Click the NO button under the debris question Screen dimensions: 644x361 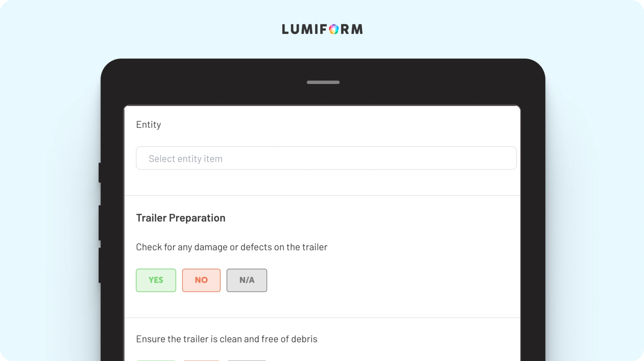(x=201, y=360)
